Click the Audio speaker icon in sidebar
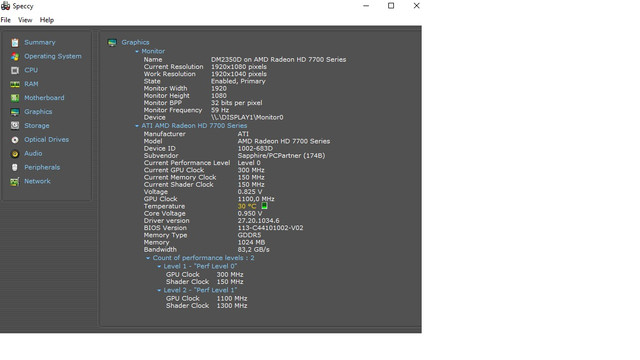The width and height of the screenshot is (640, 360). (15, 153)
